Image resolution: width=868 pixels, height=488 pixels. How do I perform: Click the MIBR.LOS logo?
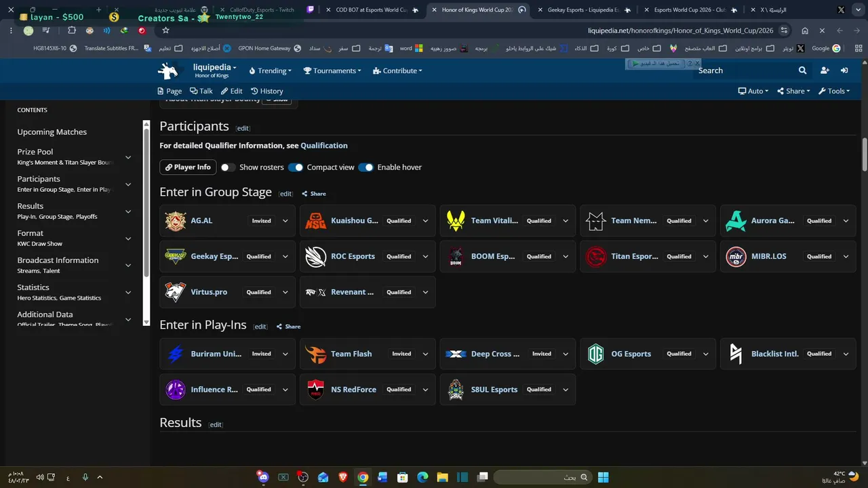pos(736,257)
